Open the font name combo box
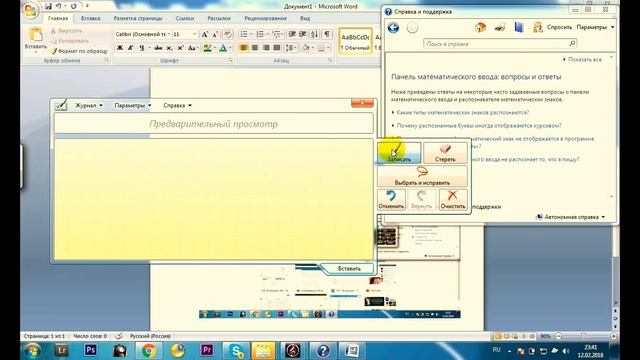Image resolution: width=640 pixels, height=360 pixels. pos(143,34)
